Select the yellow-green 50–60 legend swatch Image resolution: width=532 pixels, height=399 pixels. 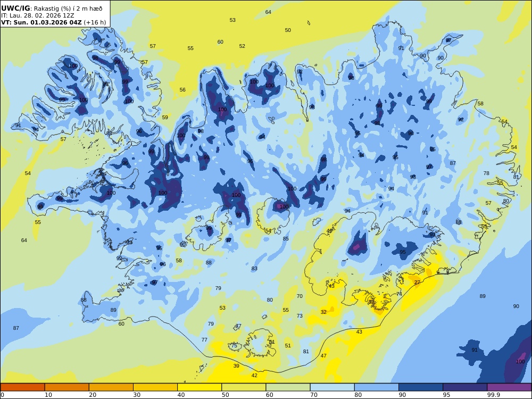pyautogui.click(x=244, y=387)
